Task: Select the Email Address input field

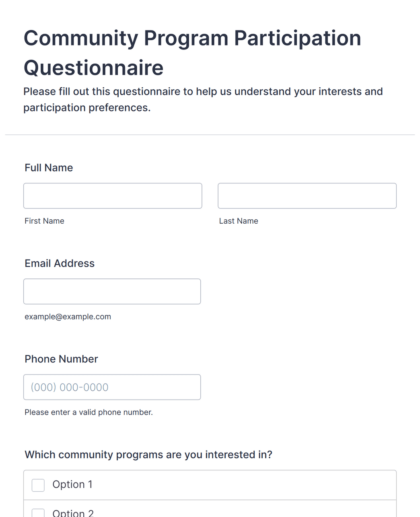Action: click(x=112, y=291)
